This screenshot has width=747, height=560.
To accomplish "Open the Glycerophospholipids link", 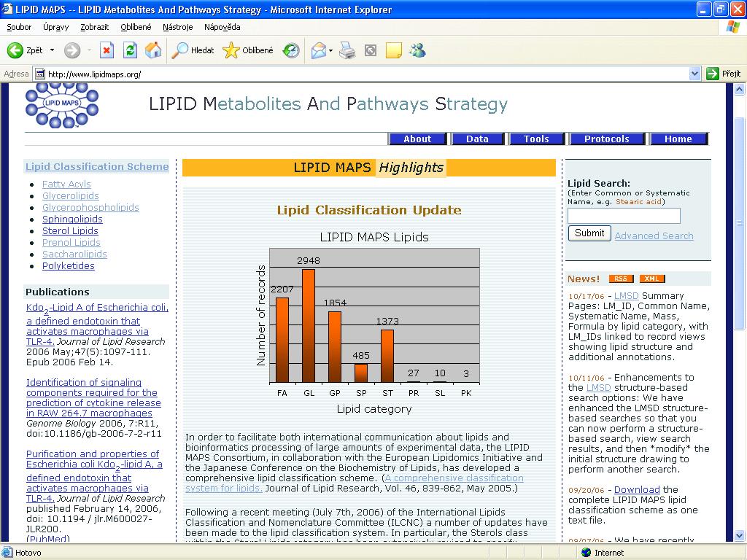I will [90, 207].
